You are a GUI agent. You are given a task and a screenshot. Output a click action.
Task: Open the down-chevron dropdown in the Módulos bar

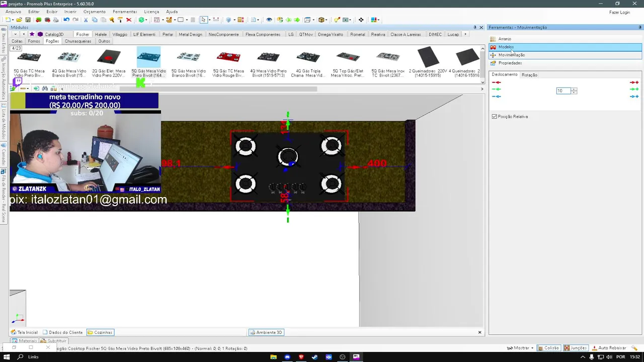[x=15, y=34]
